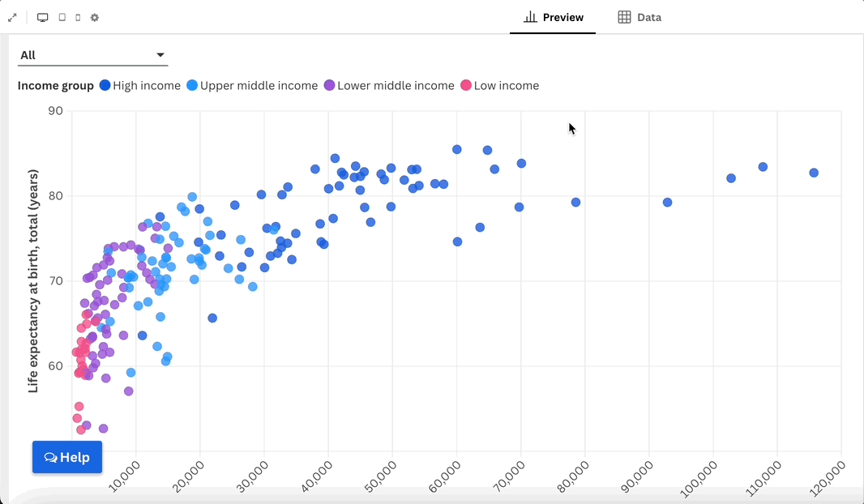Switch to mobile phone preview icon

point(78,17)
